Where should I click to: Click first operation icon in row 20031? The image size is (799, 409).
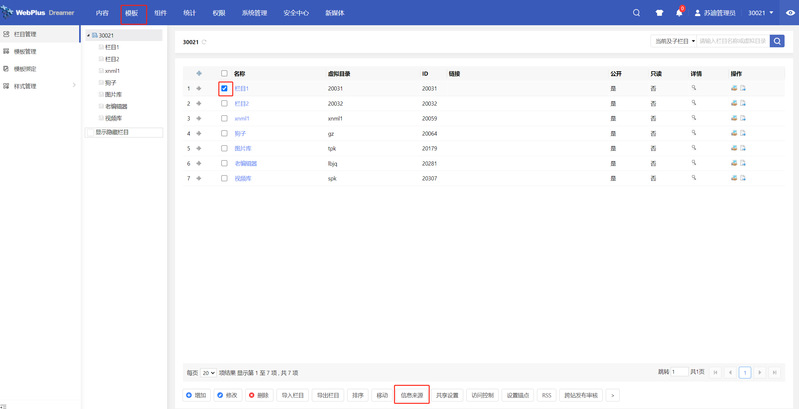[734, 88]
